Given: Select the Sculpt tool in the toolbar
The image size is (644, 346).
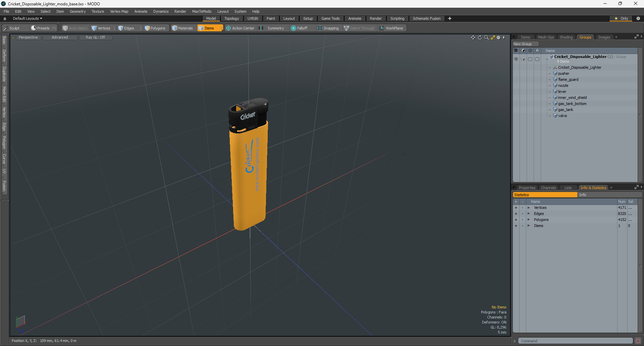Looking at the screenshot, I should (11, 28).
